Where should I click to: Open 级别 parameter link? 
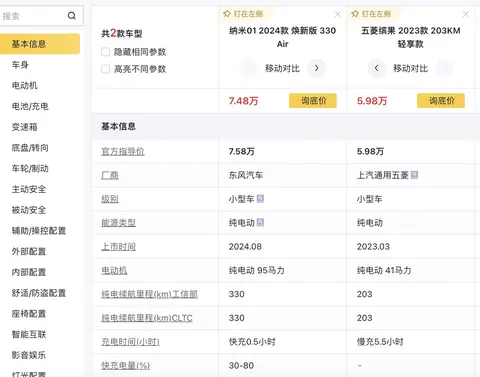[x=110, y=199]
